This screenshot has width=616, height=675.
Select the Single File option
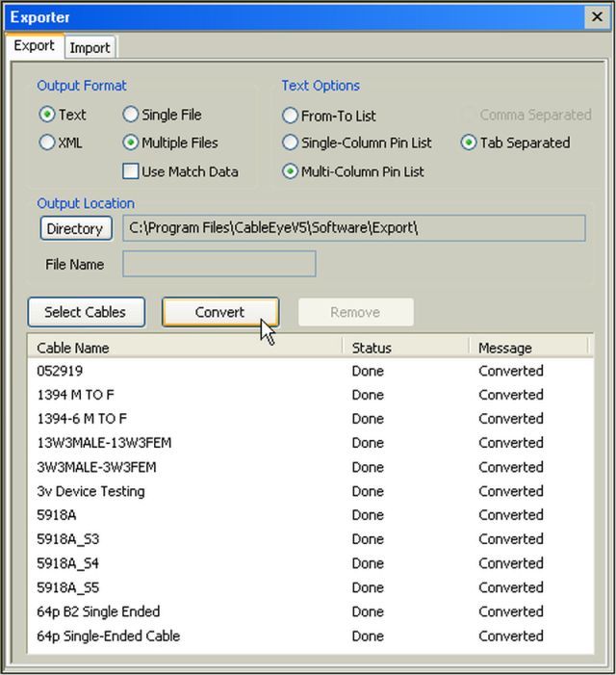point(131,115)
